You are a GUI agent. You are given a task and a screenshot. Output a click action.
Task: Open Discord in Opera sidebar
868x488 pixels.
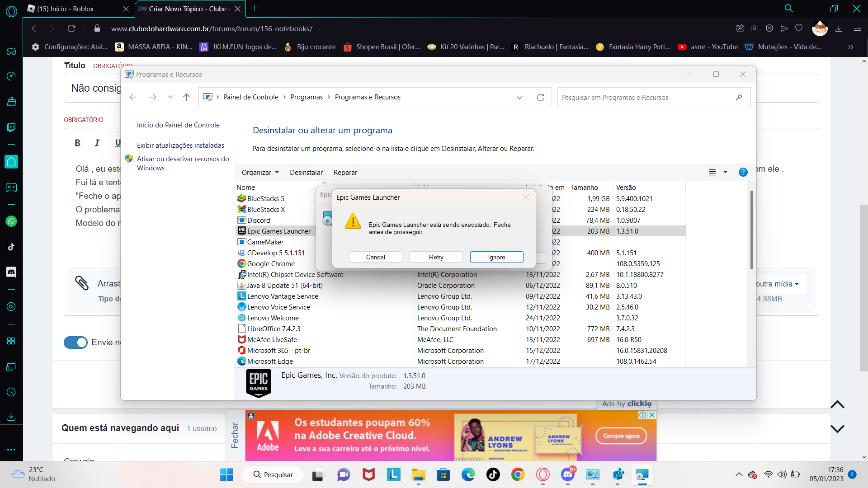pyautogui.click(x=11, y=272)
